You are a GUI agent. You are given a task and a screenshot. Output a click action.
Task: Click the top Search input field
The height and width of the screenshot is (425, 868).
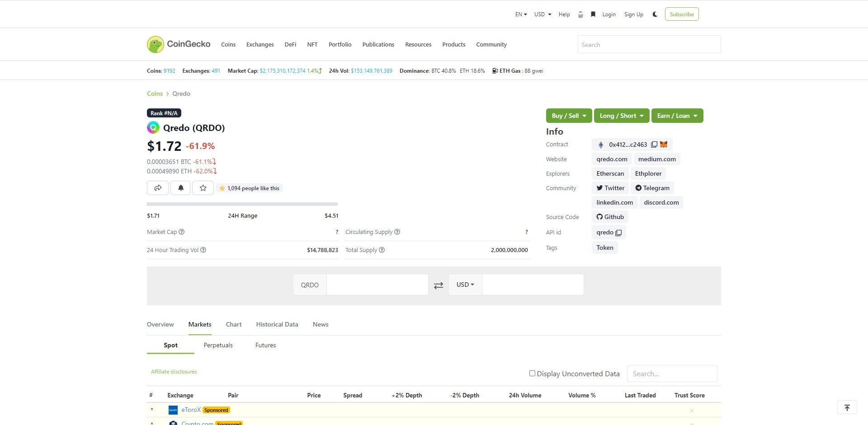649,45
